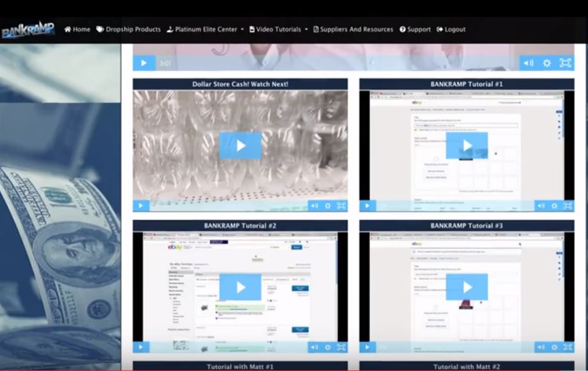The image size is (588, 371).
Task: Click the home icon beside Home
Action: click(x=68, y=29)
